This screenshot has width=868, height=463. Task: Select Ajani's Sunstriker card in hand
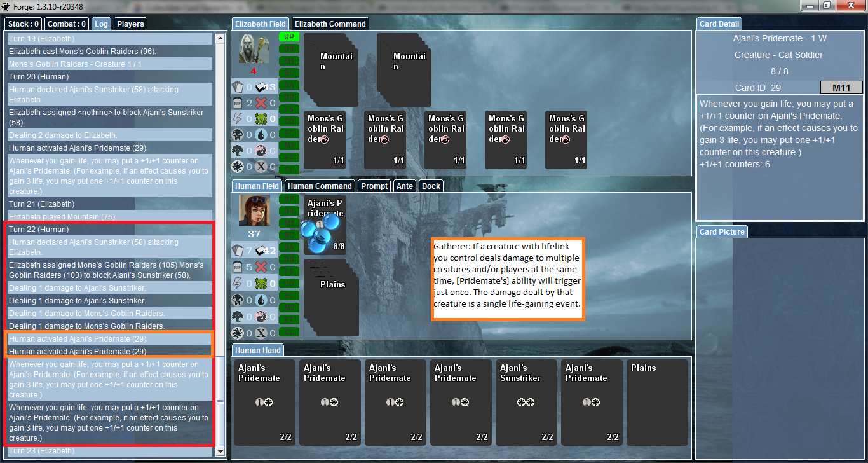[526, 402]
